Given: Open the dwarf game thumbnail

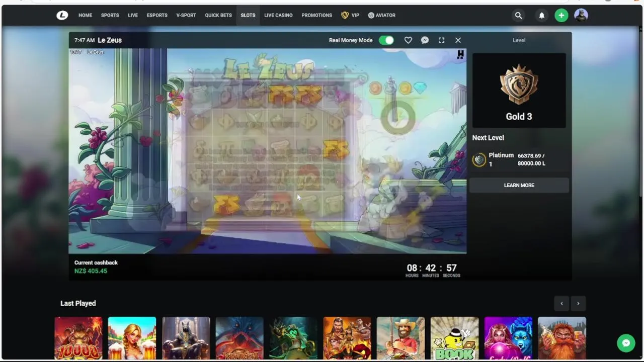Looking at the screenshot, I should pyautogui.click(x=562, y=338).
